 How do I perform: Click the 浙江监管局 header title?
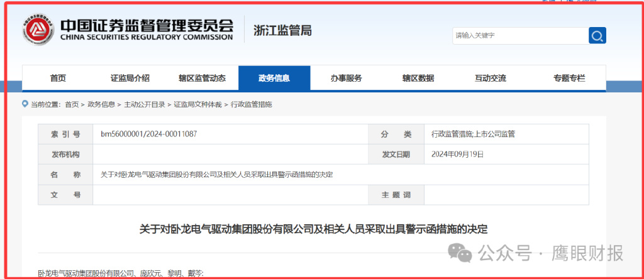point(282,30)
